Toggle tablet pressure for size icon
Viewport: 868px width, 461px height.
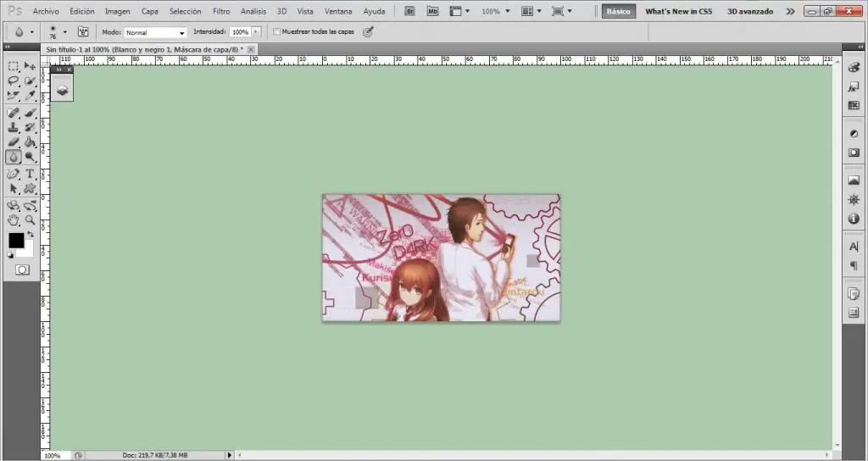368,32
